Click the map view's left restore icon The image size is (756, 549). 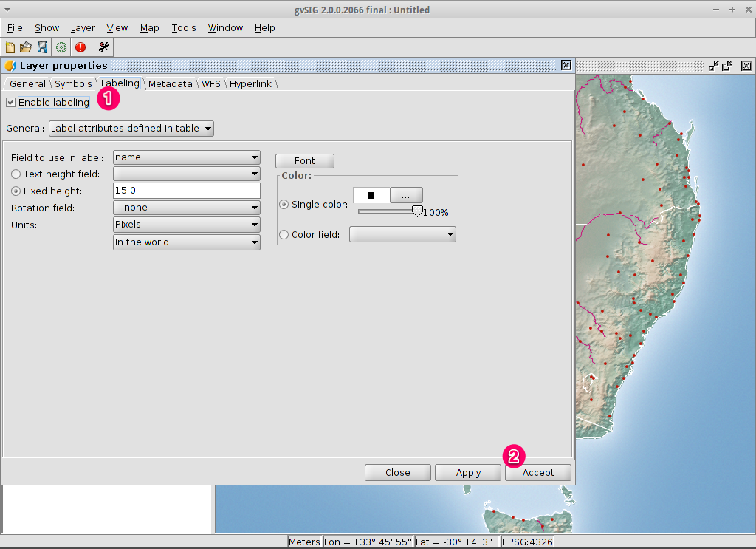tap(714, 66)
